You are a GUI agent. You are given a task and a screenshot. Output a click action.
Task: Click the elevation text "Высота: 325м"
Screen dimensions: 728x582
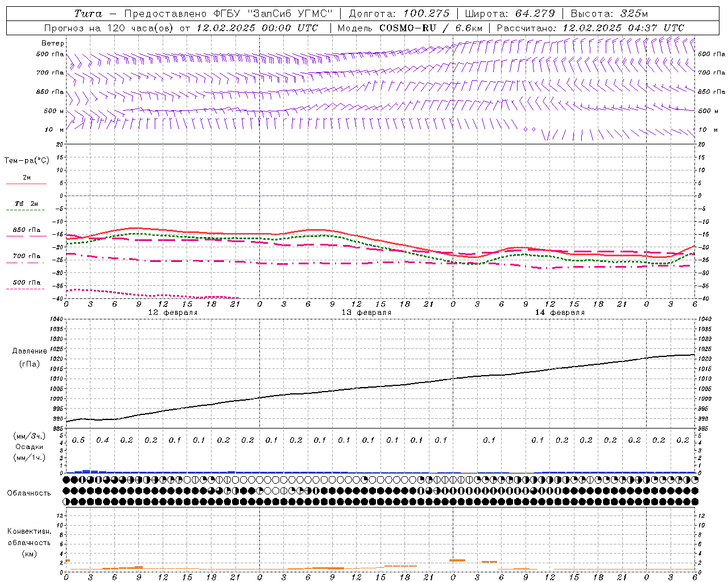coord(609,14)
